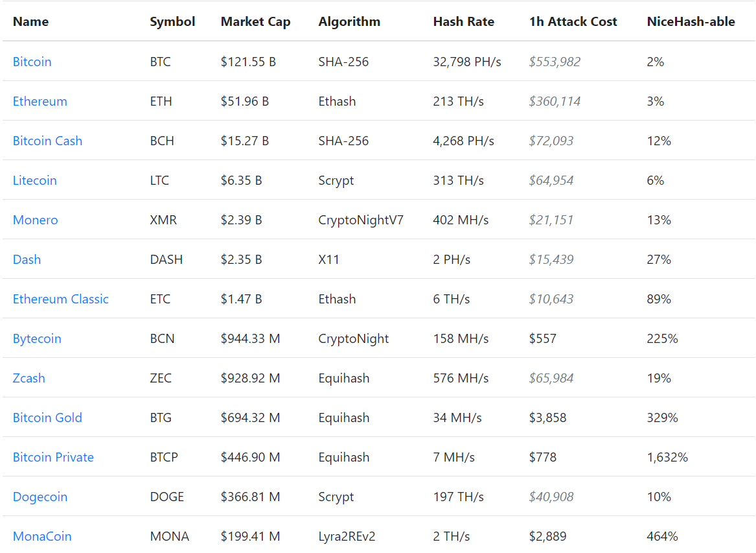Click the Dash coin link
This screenshot has height=553, width=756.
pos(27,259)
